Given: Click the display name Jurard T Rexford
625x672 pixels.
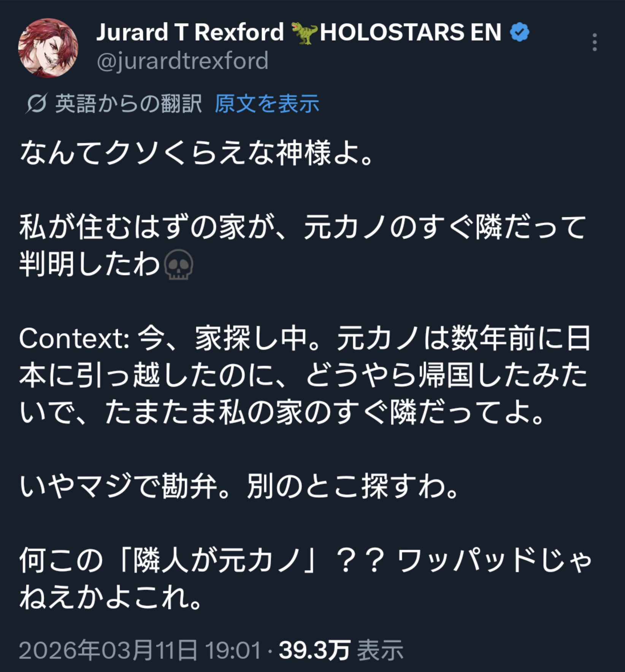Looking at the screenshot, I should pos(190,32).
